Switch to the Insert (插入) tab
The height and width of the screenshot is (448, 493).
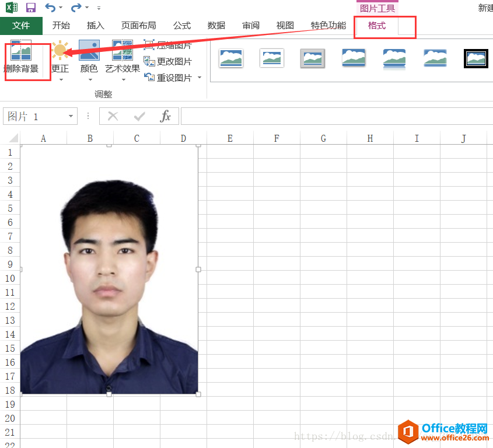tap(96, 26)
